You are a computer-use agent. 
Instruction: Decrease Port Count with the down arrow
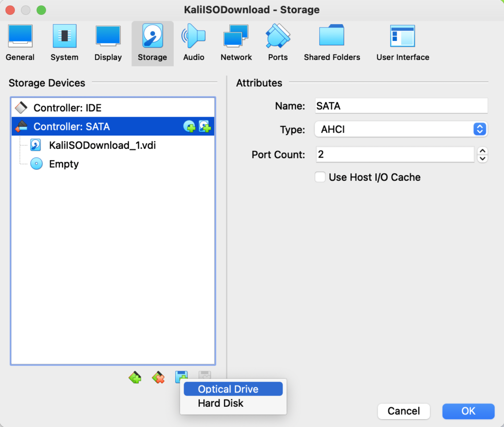482,159
